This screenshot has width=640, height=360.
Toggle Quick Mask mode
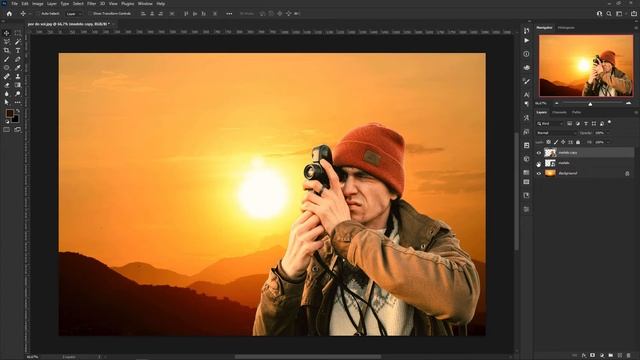point(7,130)
